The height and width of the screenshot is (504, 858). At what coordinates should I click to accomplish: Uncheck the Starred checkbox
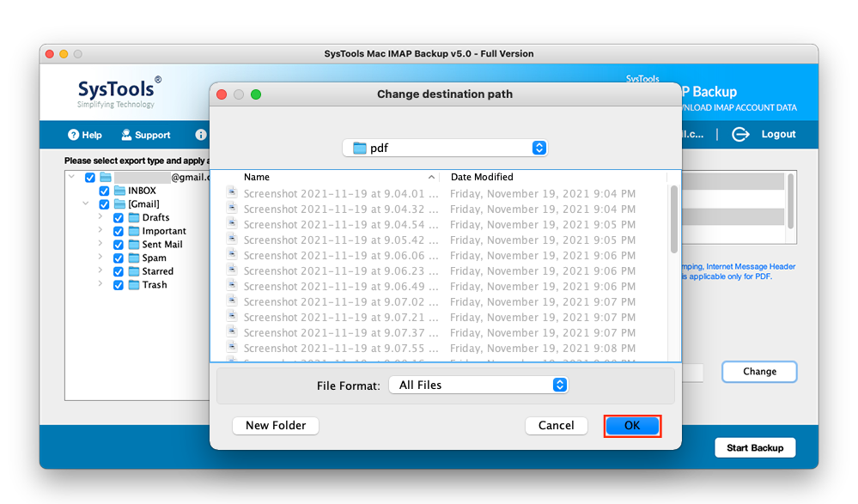(x=119, y=271)
